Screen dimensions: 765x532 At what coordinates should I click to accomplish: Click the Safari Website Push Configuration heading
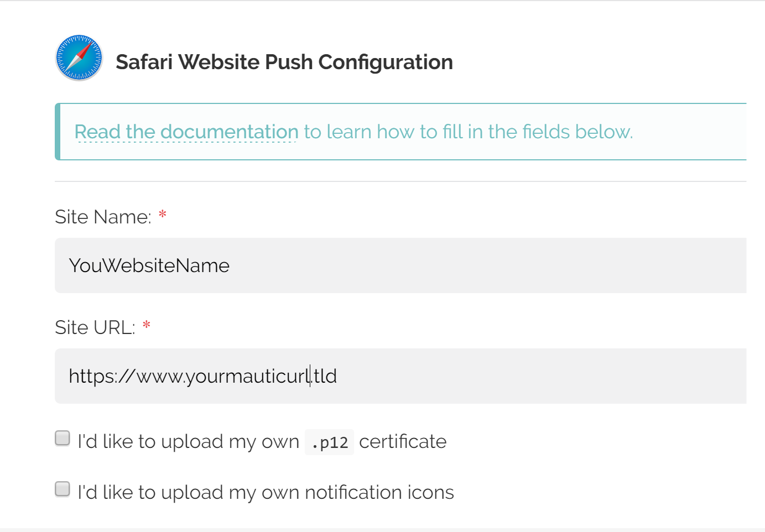point(284,62)
